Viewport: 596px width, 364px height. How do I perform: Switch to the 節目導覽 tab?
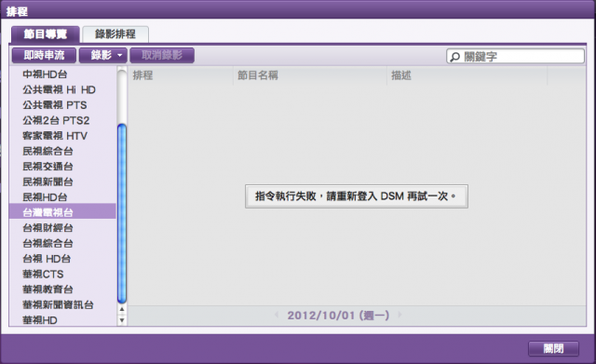click(x=46, y=34)
